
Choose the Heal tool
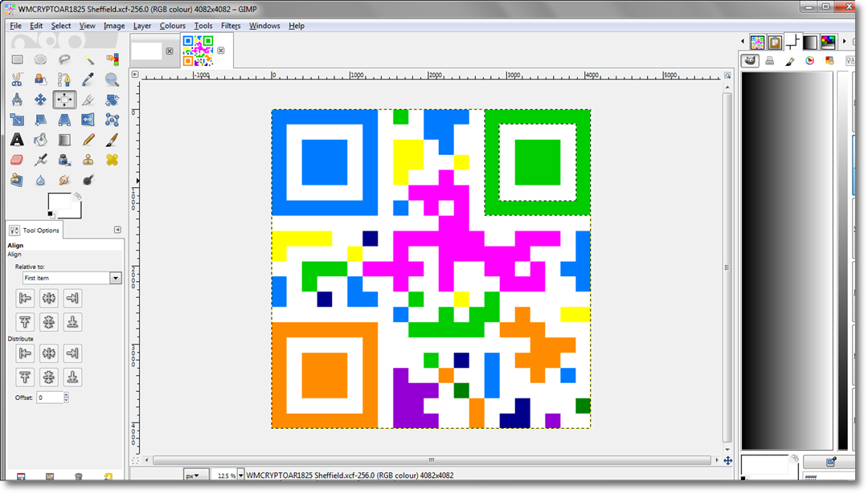coord(113,160)
